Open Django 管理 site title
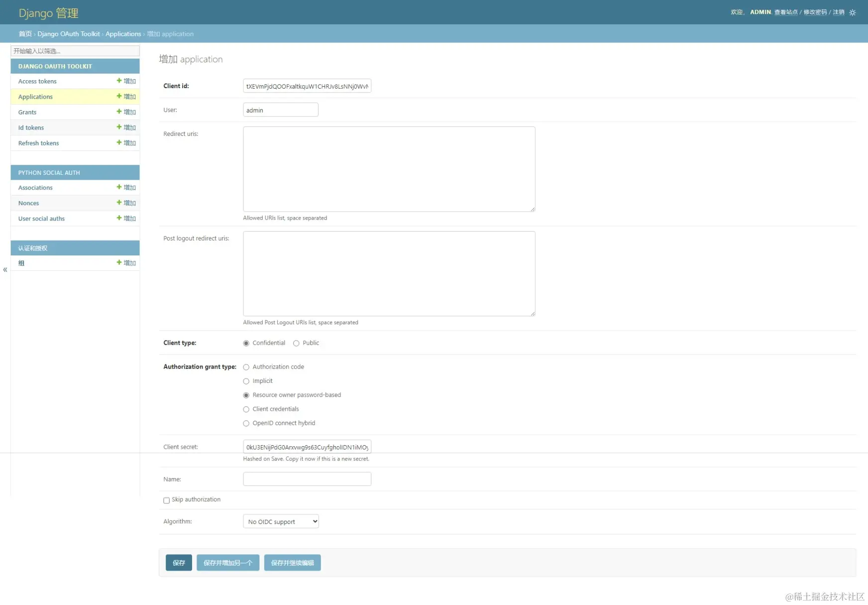This screenshot has width=868, height=605. pos(48,13)
